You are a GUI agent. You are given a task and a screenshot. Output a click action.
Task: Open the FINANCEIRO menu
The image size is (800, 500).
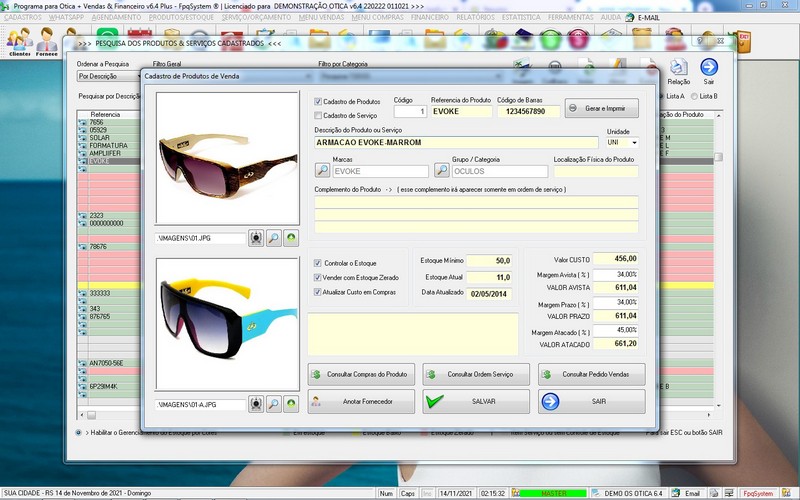(x=430, y=17)
